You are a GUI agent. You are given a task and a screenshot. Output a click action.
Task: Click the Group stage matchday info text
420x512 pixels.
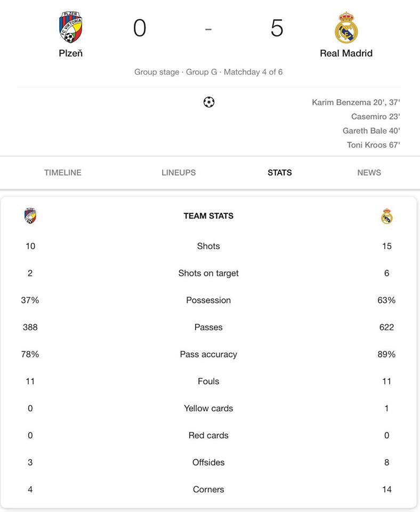(x=208, y=72)
